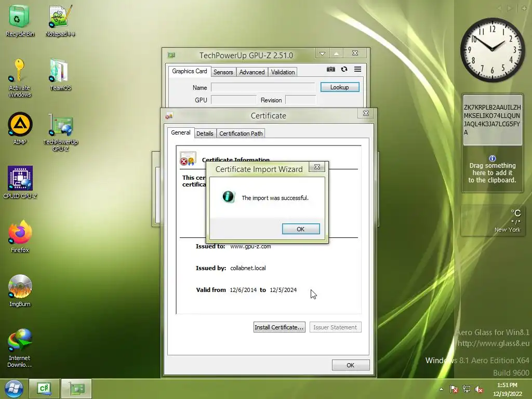532x399 pixels.
Task: Select the ImgBurn desktop icon
Action: tap(20, 291)
